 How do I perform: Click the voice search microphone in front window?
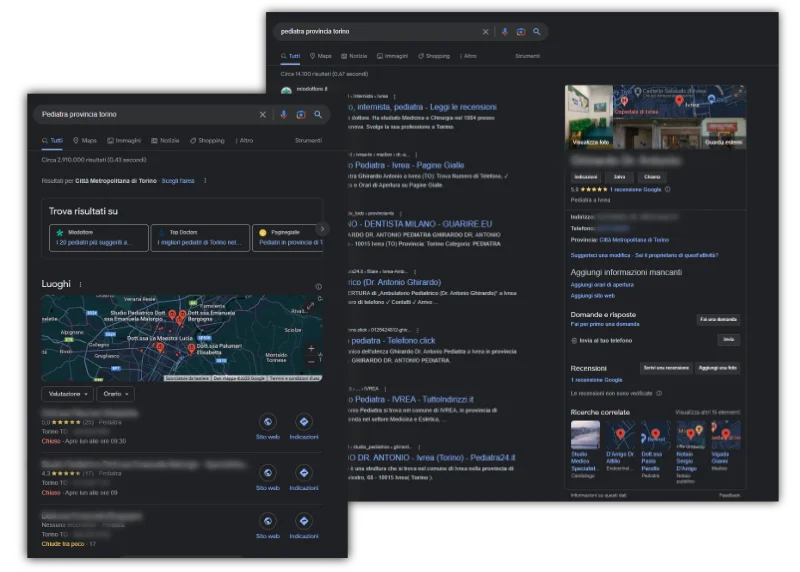(284, 114)
